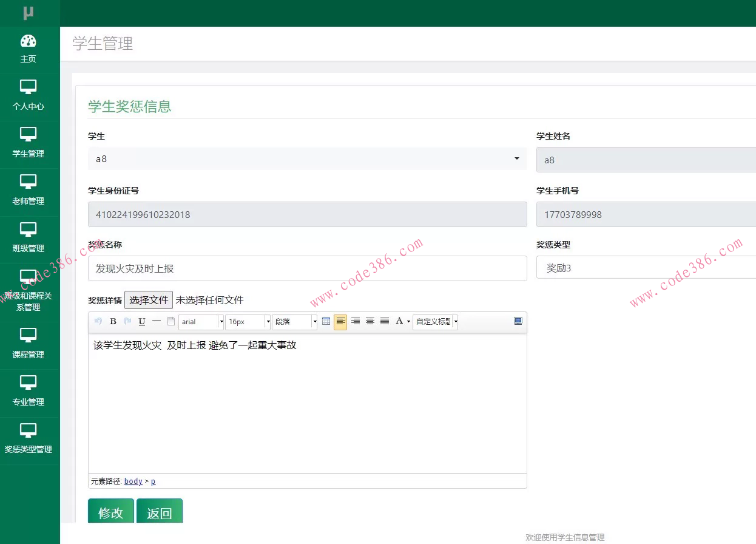Click the redo icon in the text editor

[127, 322]
